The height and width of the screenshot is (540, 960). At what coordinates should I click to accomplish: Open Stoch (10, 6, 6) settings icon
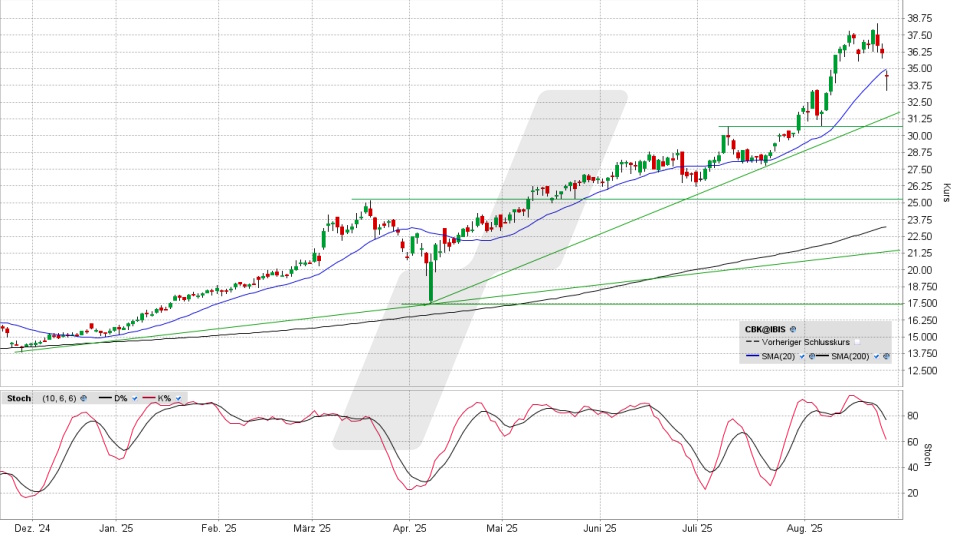(83, 398)
